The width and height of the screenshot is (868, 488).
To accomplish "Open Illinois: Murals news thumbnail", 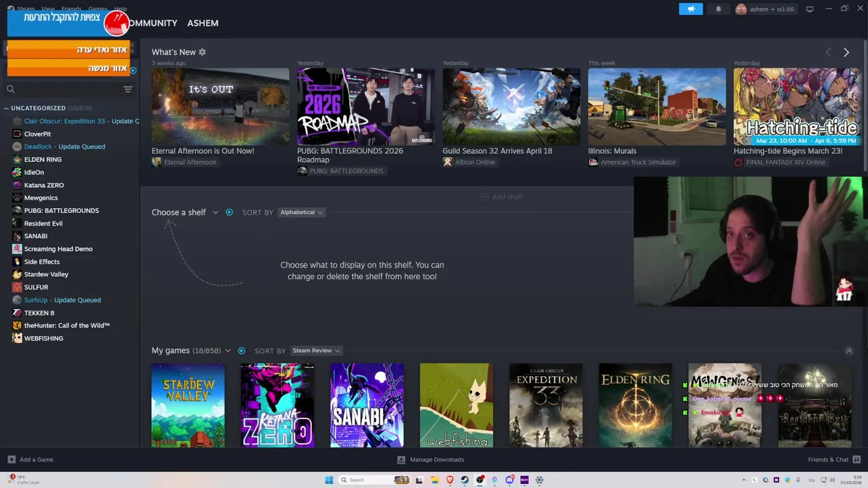I will point(656,106).
